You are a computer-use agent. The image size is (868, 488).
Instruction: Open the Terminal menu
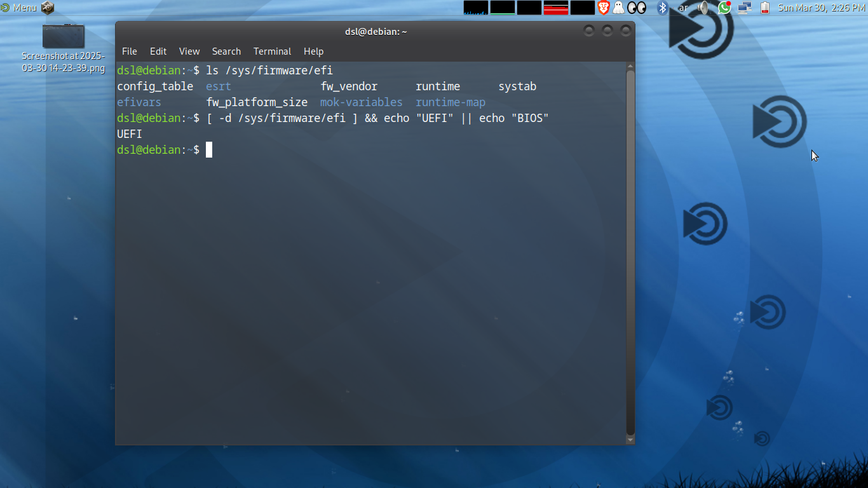click(x=272, y=51)
